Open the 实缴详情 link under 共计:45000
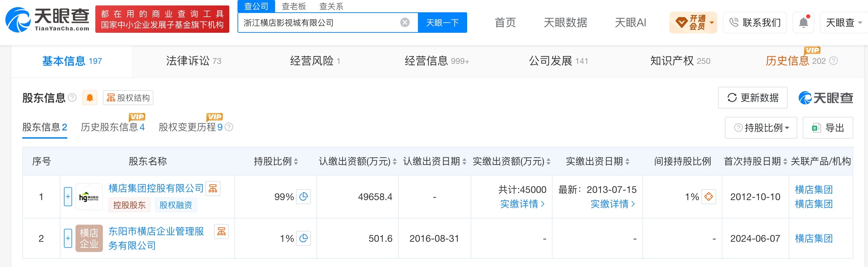Screen dimensions: 868x267 (x=522, y=204)
